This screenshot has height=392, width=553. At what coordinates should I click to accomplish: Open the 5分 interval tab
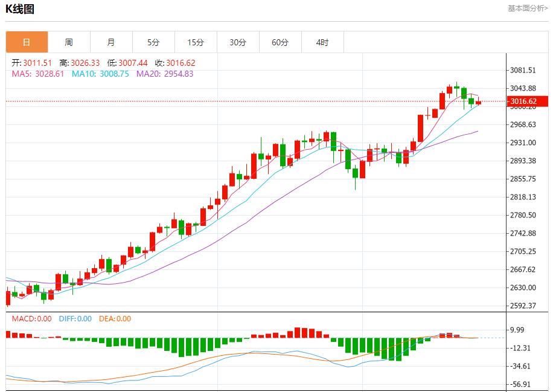[153, 42]
